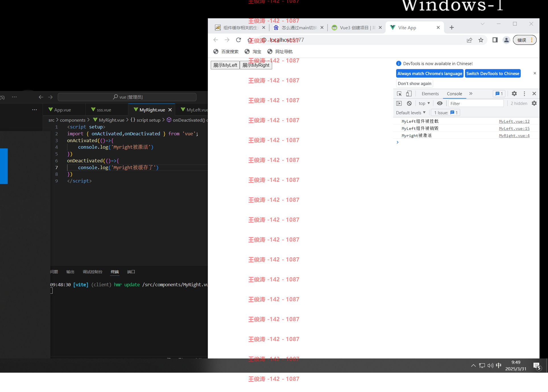This screenshot has width=548, height=392.
Task: Click the console Filter input
Action: click(x=476, y=103)
